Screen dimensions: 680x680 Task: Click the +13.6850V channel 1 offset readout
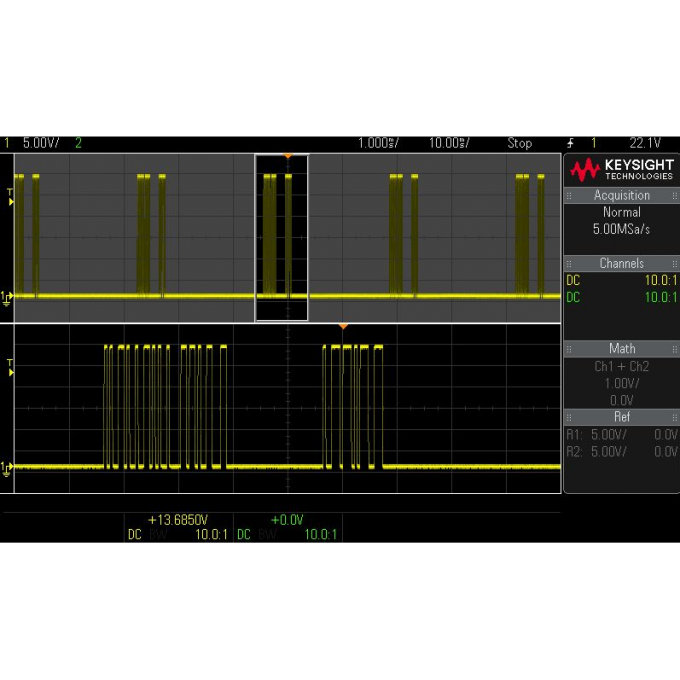point(178,520)
